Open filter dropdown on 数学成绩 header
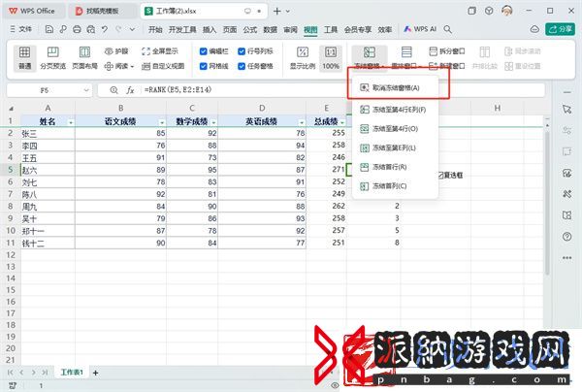Screen dimensions: 582x392 213,122
